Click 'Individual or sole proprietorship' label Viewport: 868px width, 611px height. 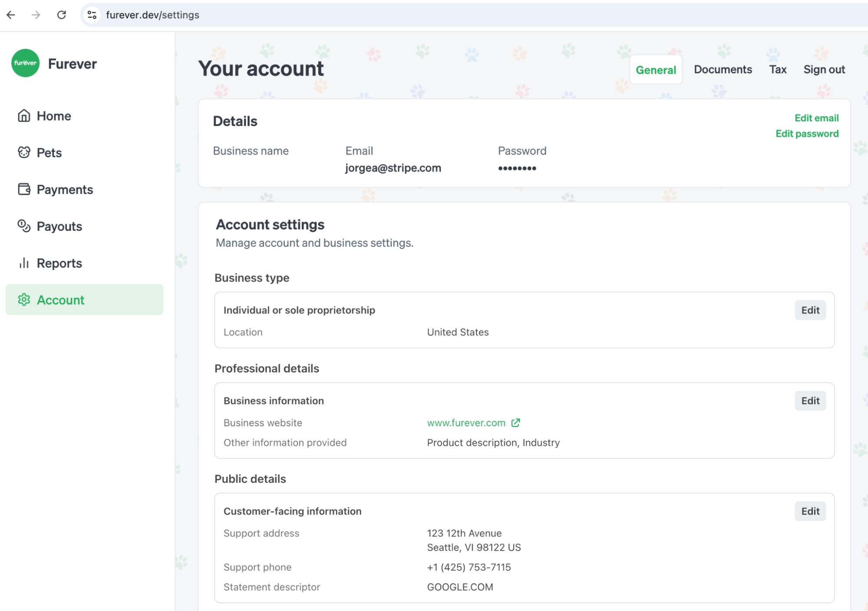pyautogui.click(x=299, y=310)
